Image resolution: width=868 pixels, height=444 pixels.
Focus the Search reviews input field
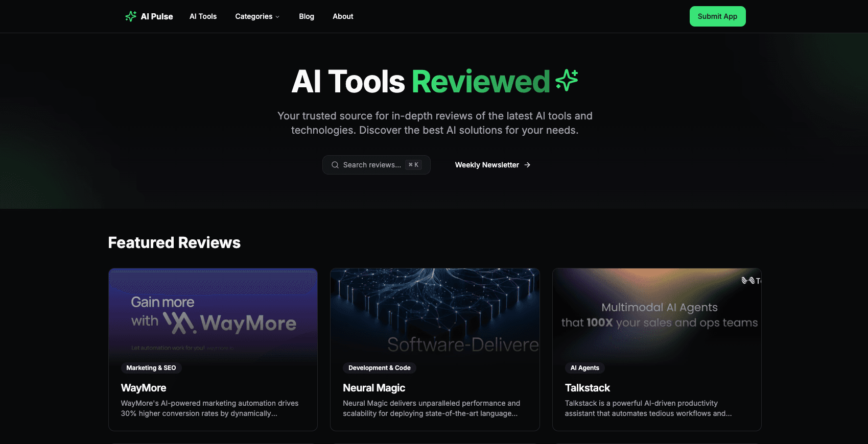click(x=377, y=165)
